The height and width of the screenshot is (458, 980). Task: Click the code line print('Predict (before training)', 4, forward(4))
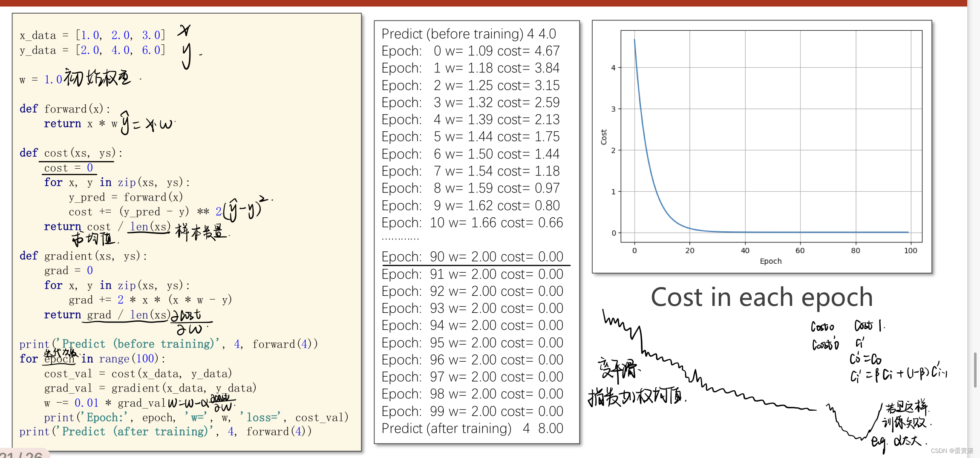coord(169,344)
